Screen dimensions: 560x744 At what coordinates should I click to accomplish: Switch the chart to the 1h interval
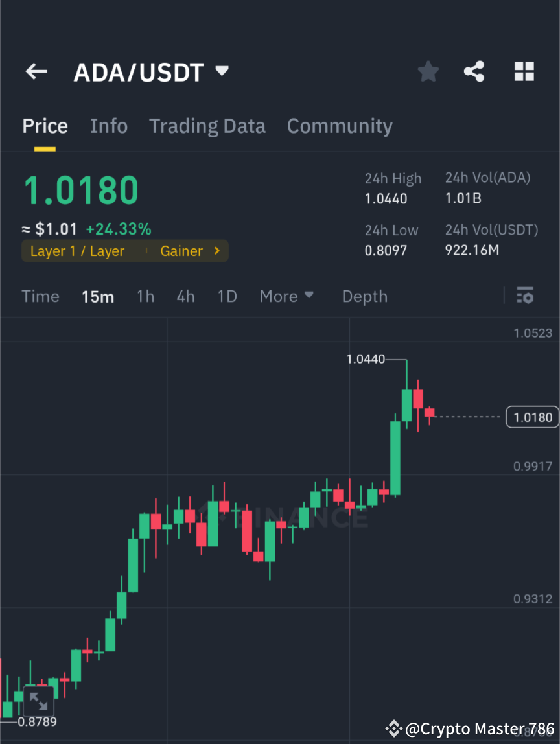click(145, 296)
